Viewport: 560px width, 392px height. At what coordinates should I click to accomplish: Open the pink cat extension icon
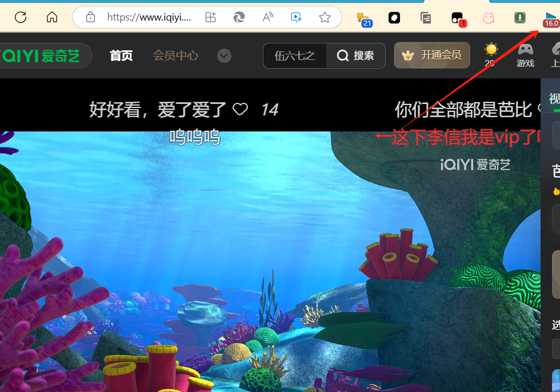pyautogui.click(x=488, y=18)
